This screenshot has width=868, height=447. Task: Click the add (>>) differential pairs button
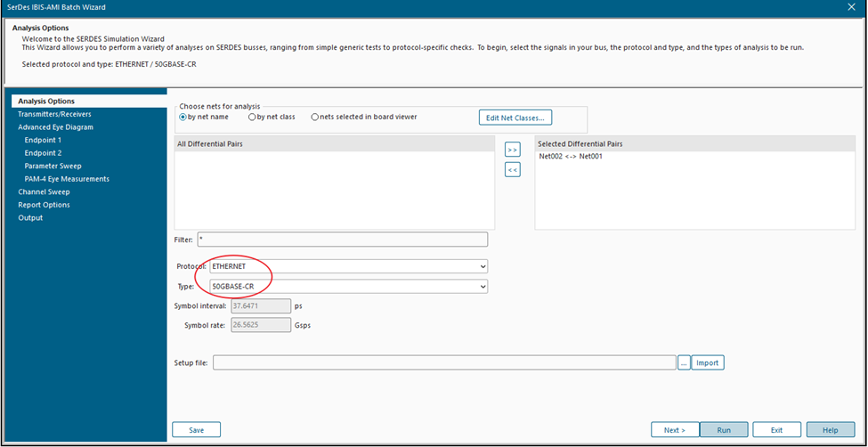point(512,150)
